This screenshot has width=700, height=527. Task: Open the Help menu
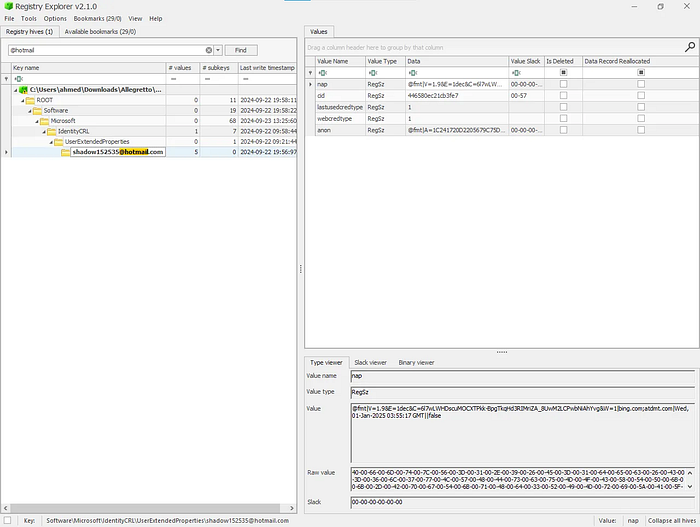click(x=156, y=19)
